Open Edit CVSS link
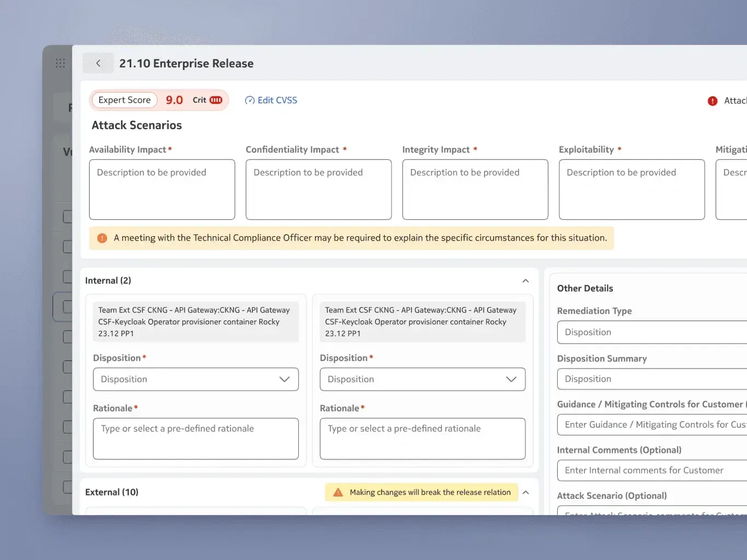Image resolution: width=747 pixels, height=560 pixels. (x=271, y=100)
